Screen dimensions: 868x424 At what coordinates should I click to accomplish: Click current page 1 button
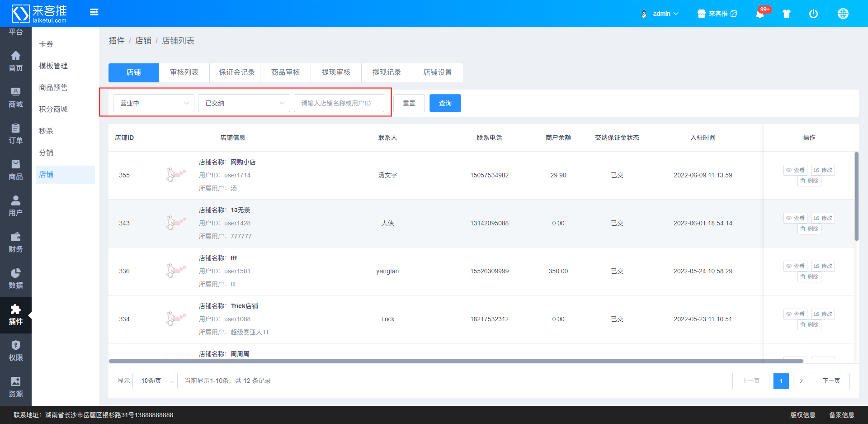(x=781, y=381)
